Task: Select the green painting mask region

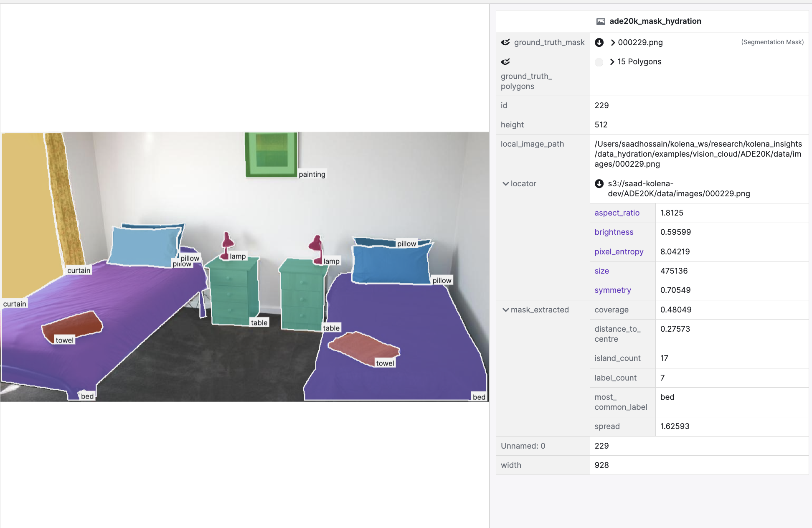Action: click(271, 155)
